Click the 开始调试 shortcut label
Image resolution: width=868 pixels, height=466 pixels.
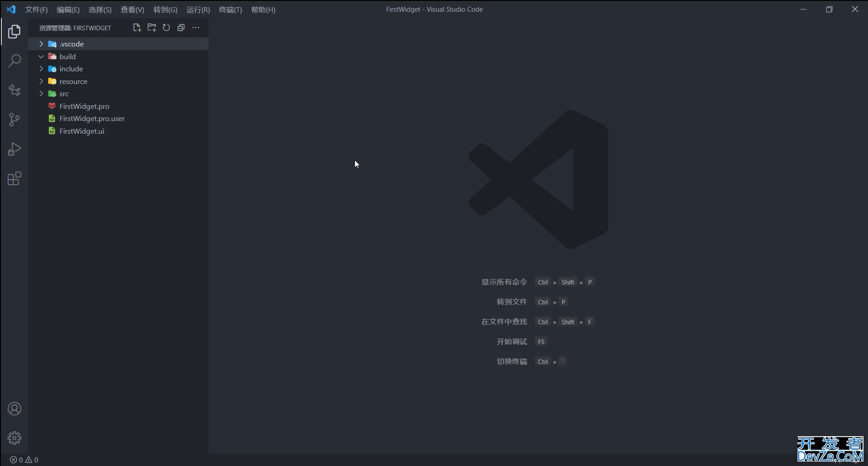pyautogui.click(x=512, y=342)
